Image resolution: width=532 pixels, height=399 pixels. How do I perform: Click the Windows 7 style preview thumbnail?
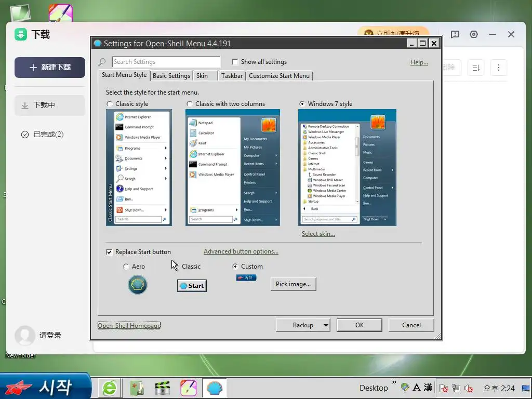[x=347, y=167]
